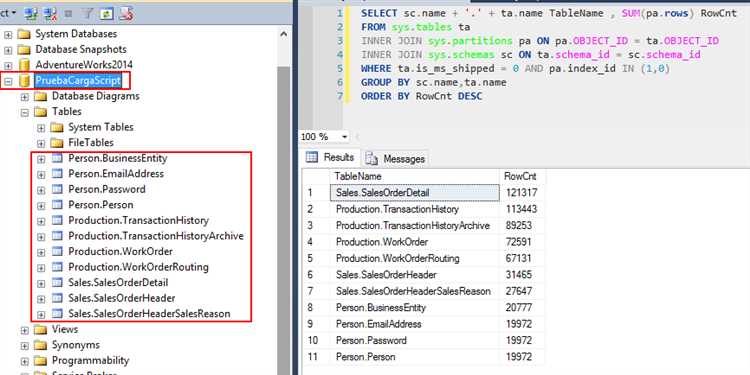Switch to the Results tab
This screenshot has height=375, width=750.
pos(330,157)
